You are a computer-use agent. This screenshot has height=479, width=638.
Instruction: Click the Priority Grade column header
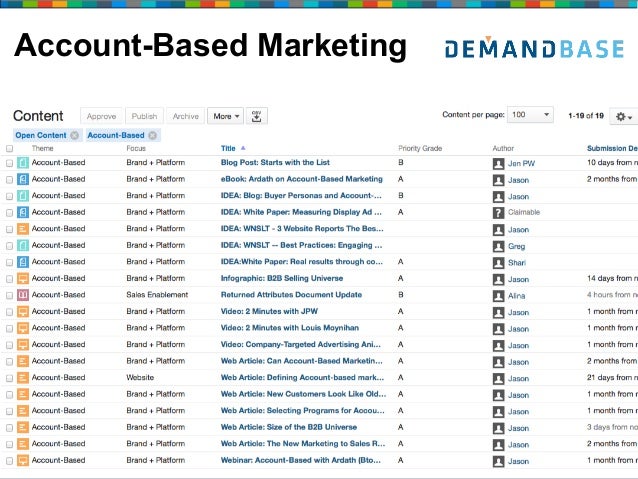pos(419,148)
